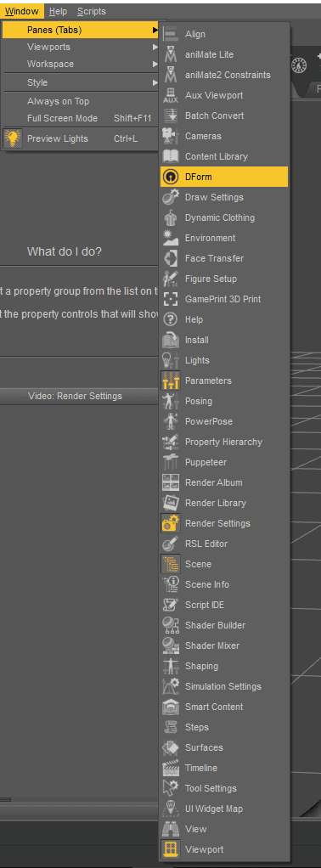Select the Tool Settings pane entry

coord(224,788)
